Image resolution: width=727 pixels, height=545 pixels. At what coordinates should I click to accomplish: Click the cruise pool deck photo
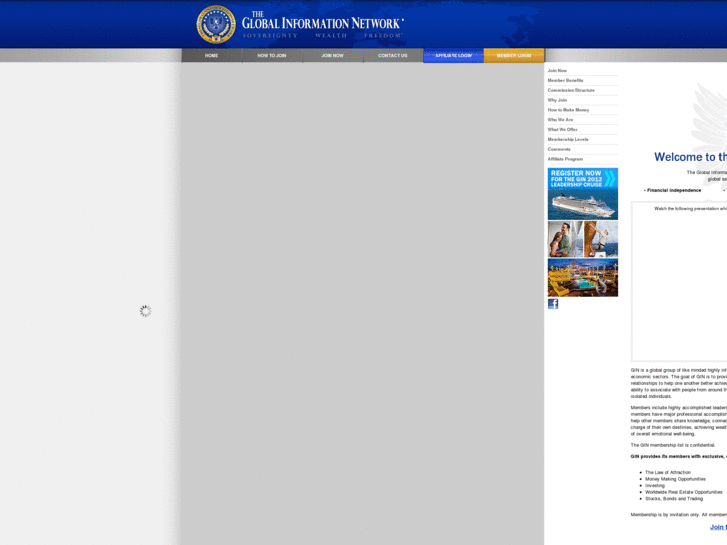coord(583,277)
